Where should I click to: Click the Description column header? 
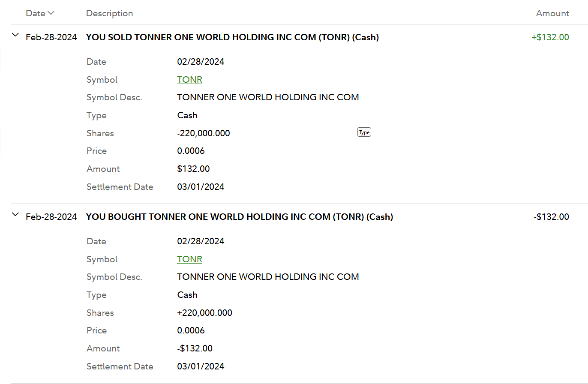click(x=109, y=13)
